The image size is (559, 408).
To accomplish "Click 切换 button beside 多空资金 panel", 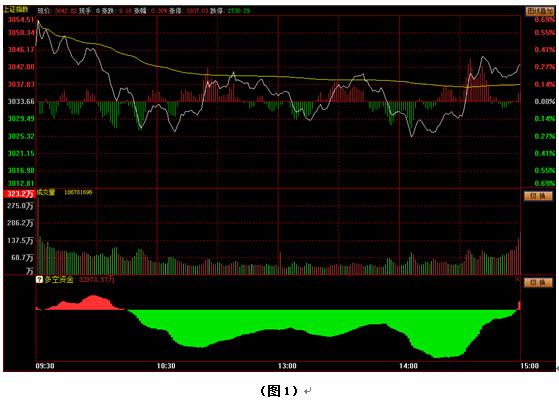I will coord(538,283).
